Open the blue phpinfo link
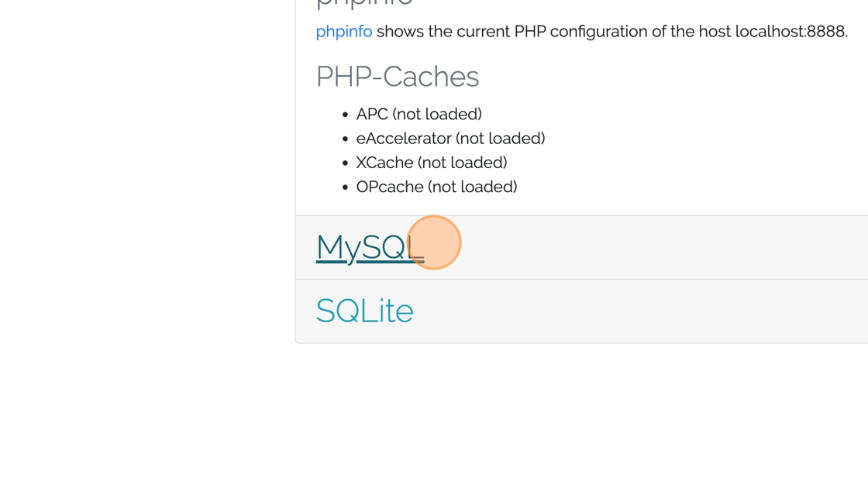 (343, 32)
